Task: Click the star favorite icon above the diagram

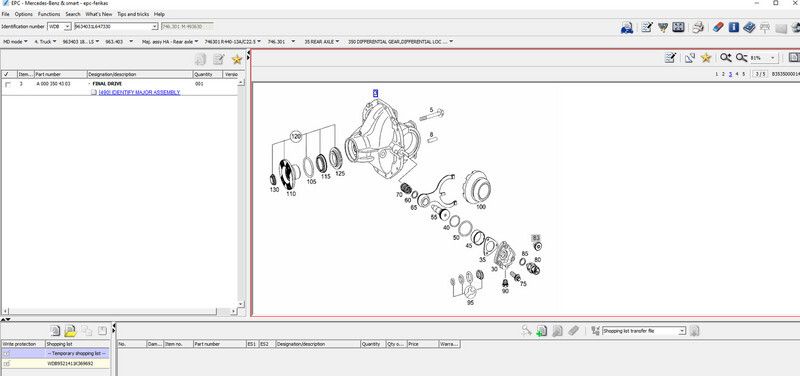Action: (x=706, y=58)
